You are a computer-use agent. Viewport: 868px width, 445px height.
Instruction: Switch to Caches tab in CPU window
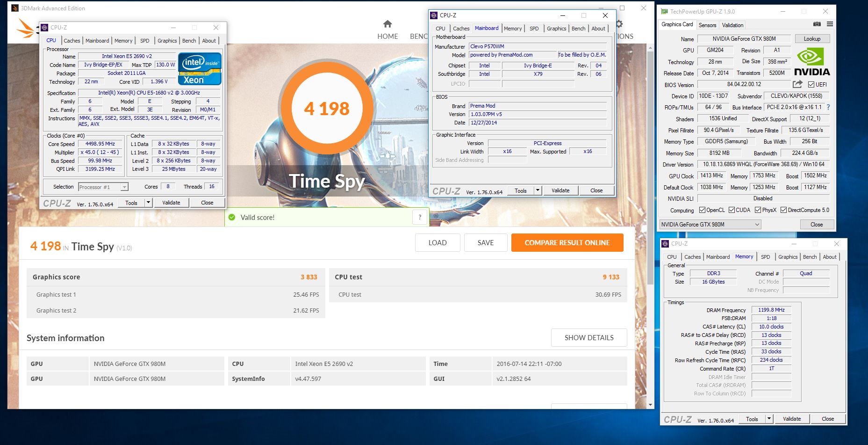click(72, 41)
